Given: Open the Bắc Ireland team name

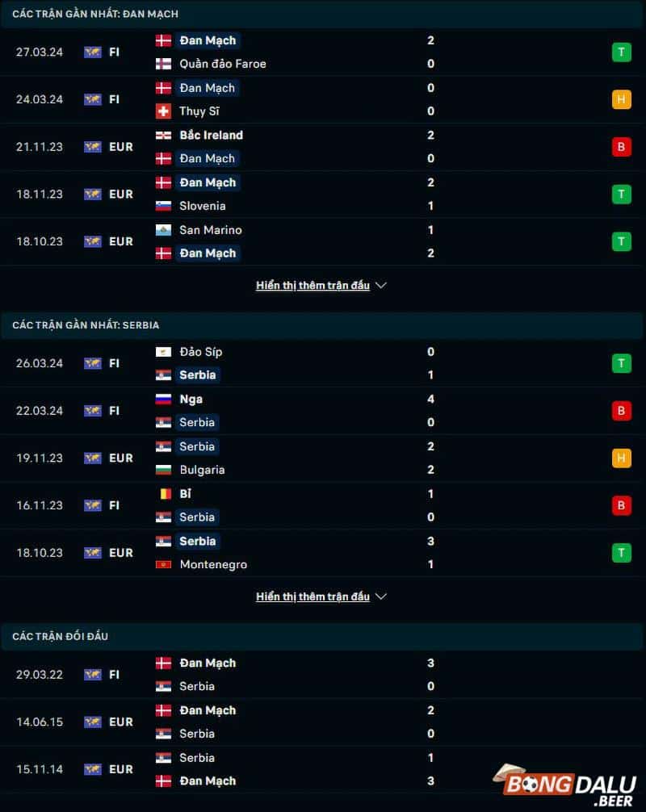Looking at the screenshot, I should pyautogui.click(x=211, y=135).
